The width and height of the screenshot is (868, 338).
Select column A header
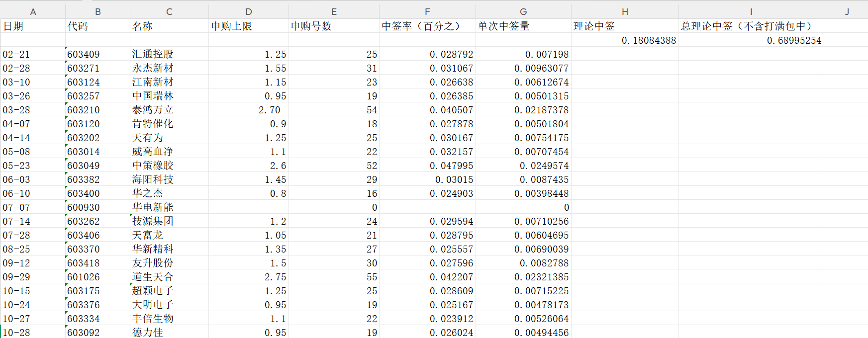[33, 11]
